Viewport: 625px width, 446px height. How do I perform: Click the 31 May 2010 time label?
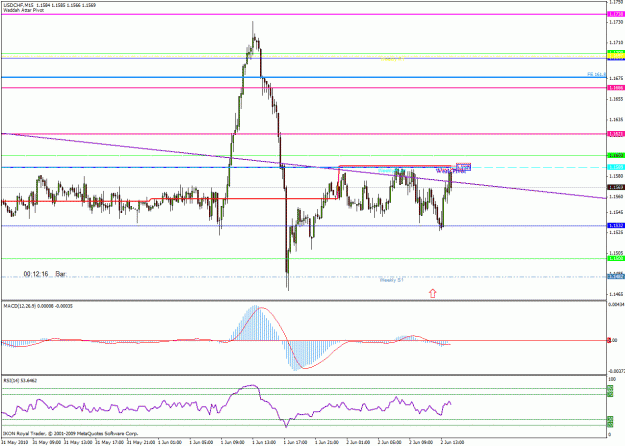[x=14, y=442]
